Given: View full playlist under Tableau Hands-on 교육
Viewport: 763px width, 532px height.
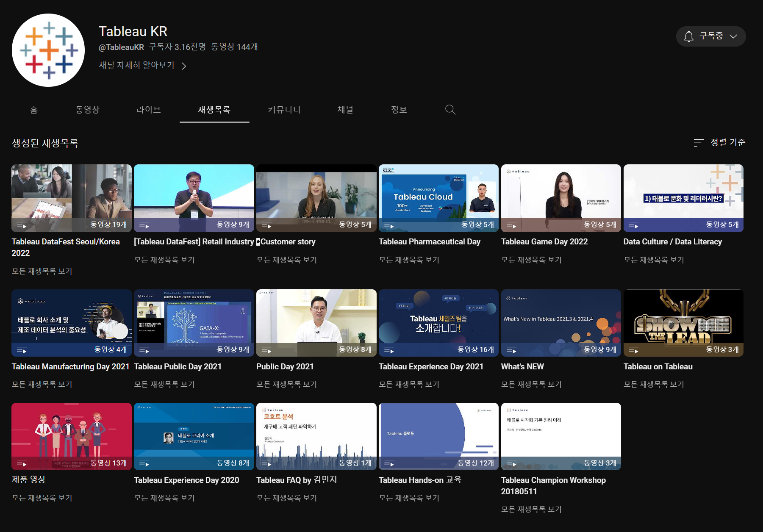Looking at the screenshot, I should pos(409,498).
